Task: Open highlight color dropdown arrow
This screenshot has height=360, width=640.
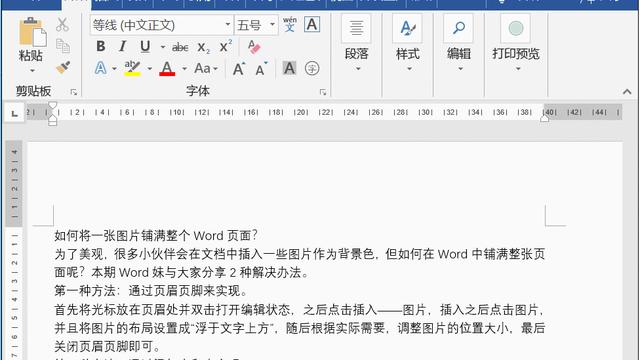Action: click(149, 69)
